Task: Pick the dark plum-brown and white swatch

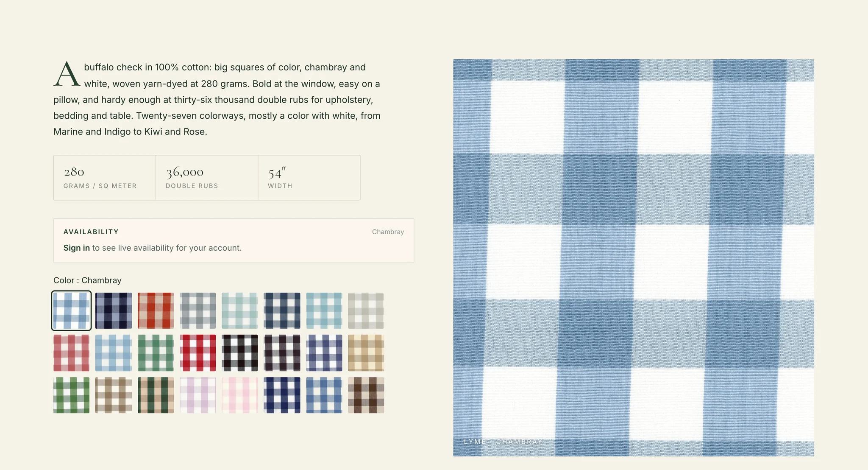Action: point(282,353)
